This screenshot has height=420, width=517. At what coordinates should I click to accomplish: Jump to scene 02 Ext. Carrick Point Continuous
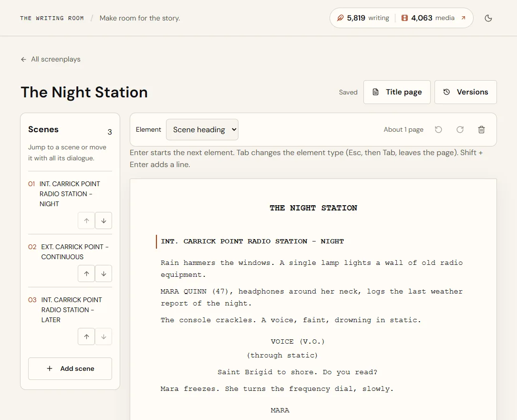tap(70, 252)
